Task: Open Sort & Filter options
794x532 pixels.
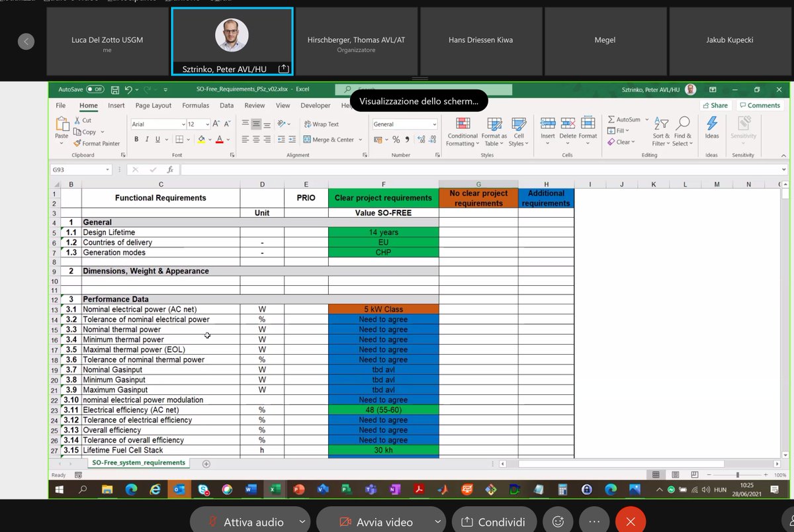Action: click(x=662, y=131)
